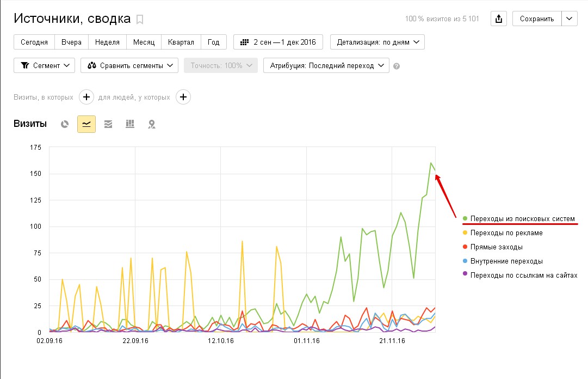Click the 175 y-axis value
The width and height of the screenshot is (588, 379).
(x=35, y=148)
